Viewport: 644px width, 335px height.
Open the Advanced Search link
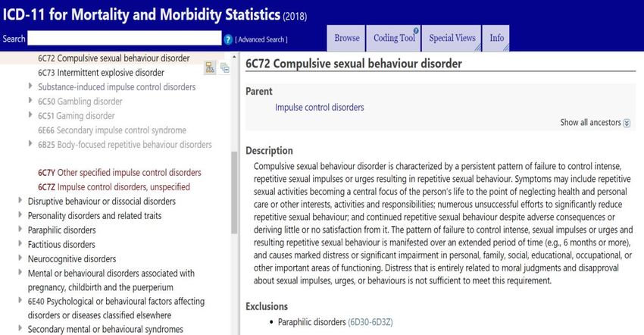(x=261, y=39)
